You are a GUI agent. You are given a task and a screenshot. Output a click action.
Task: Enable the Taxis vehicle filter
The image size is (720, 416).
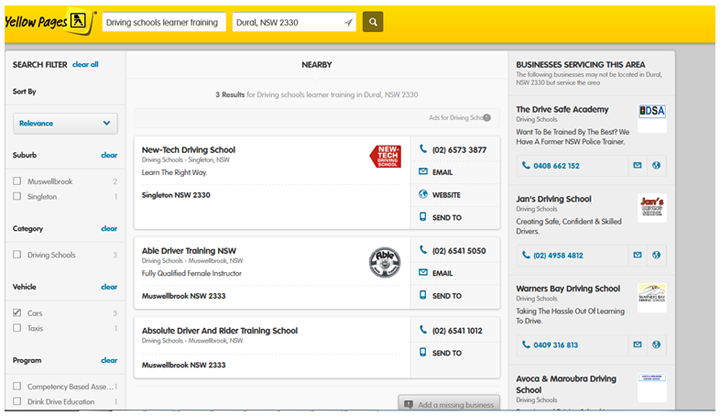pos(17,328)
